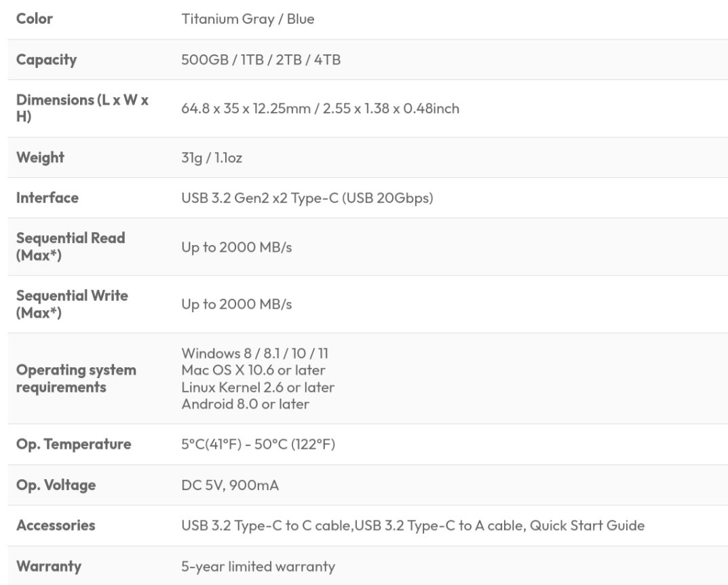Click the Capacity row label
Screen dimensions: 728x585
46,60
